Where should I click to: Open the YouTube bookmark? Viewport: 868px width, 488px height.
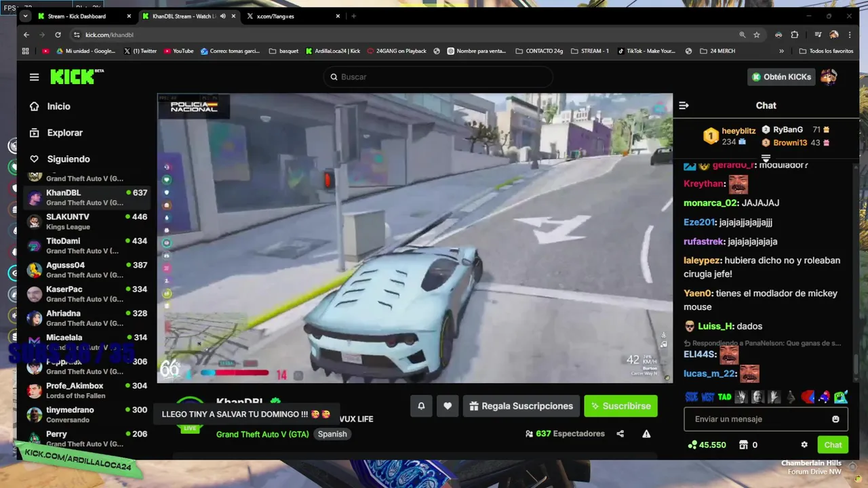[x=179, y=51]
